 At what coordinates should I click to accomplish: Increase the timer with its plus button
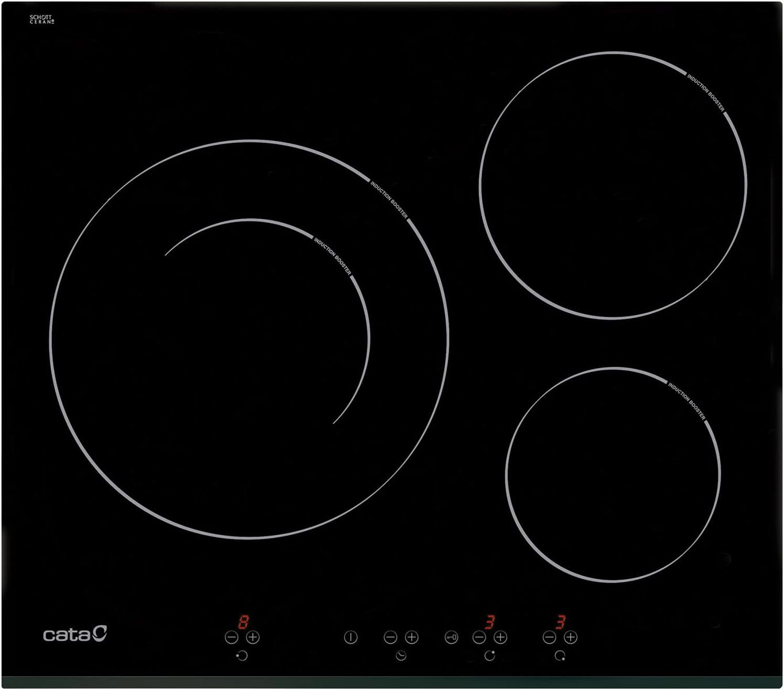coord(411,637)
